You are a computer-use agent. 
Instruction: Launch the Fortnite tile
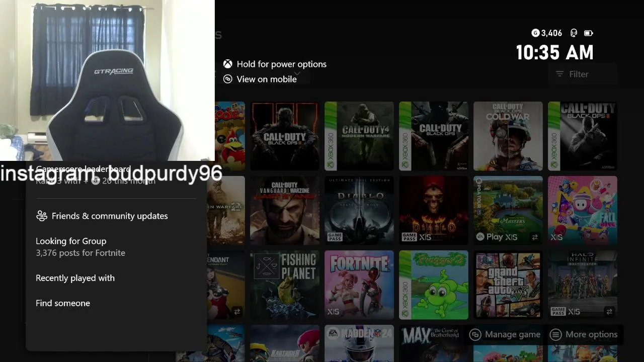click(x=359, y=285)
